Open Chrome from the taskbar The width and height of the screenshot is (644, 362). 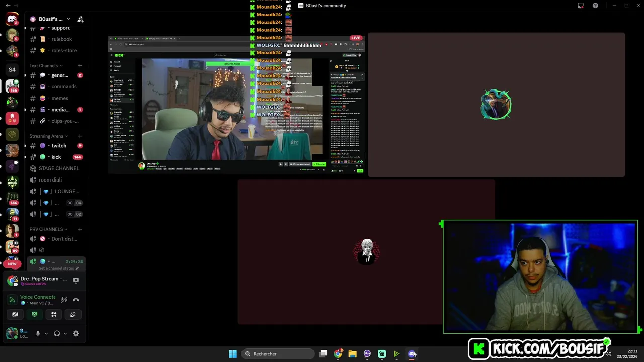pyautogui.click(x=338, y=354)
